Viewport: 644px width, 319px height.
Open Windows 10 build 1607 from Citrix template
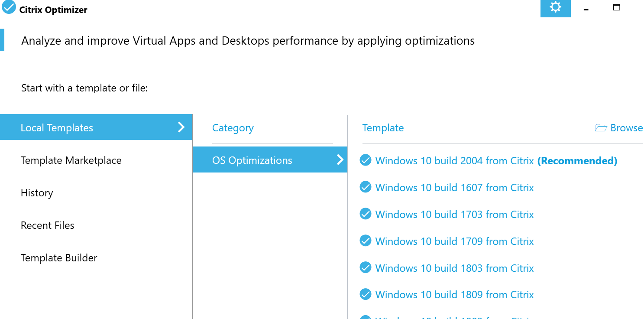point(454,188)
